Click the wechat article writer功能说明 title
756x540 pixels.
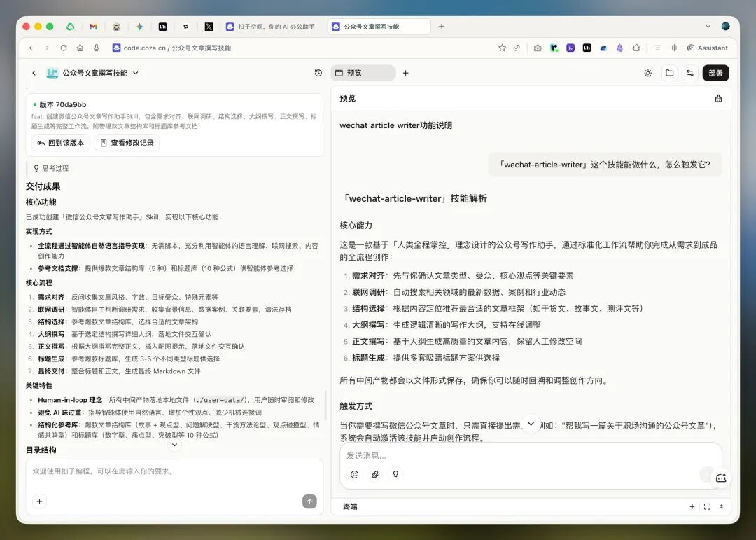[395, 125]
